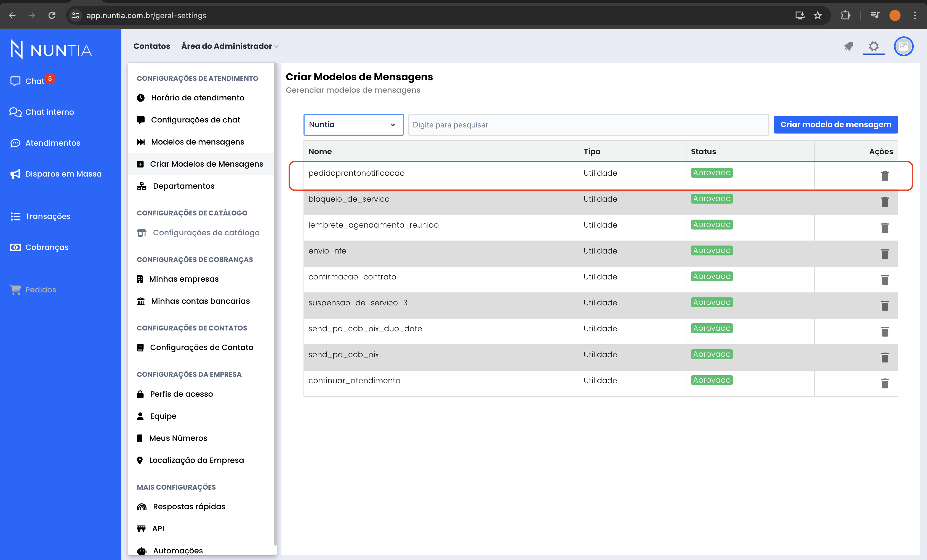Open Chrome profile avatar in toolbar
927x560 pixels.
[895, 15]
